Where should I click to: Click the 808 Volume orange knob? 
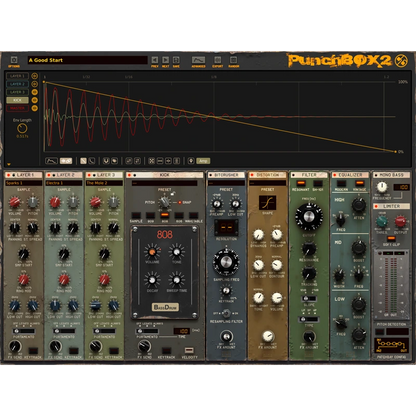tap(152, 252)
